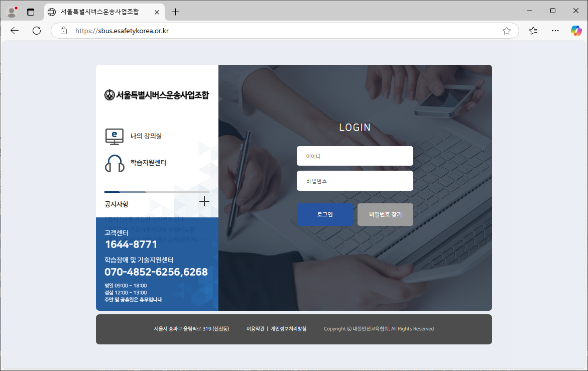Open the vertical tabs panel icon
Viewport: 588px width, 371px height.
tap(31, 11)
